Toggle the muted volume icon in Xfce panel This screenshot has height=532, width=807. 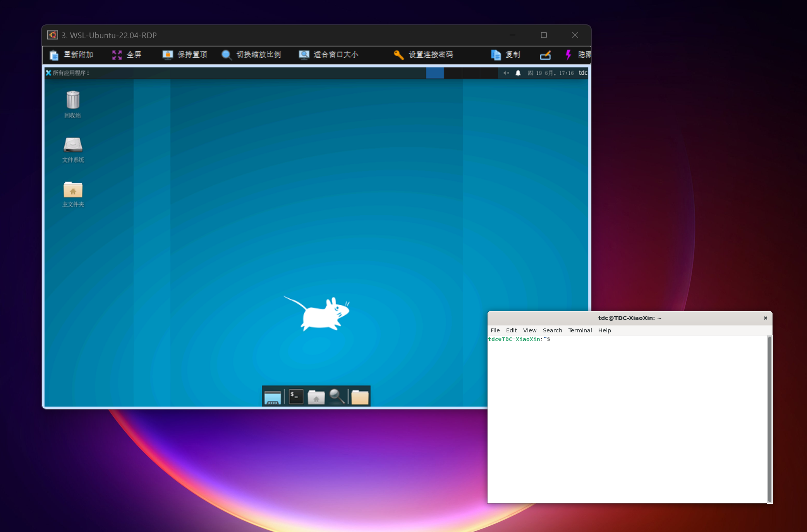point(506,73)
